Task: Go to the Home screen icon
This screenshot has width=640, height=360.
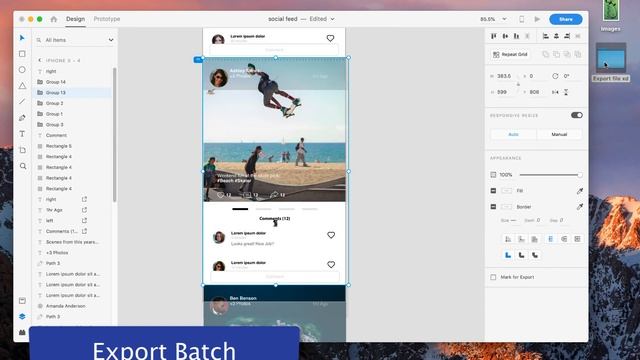Action: click(53, 19)
